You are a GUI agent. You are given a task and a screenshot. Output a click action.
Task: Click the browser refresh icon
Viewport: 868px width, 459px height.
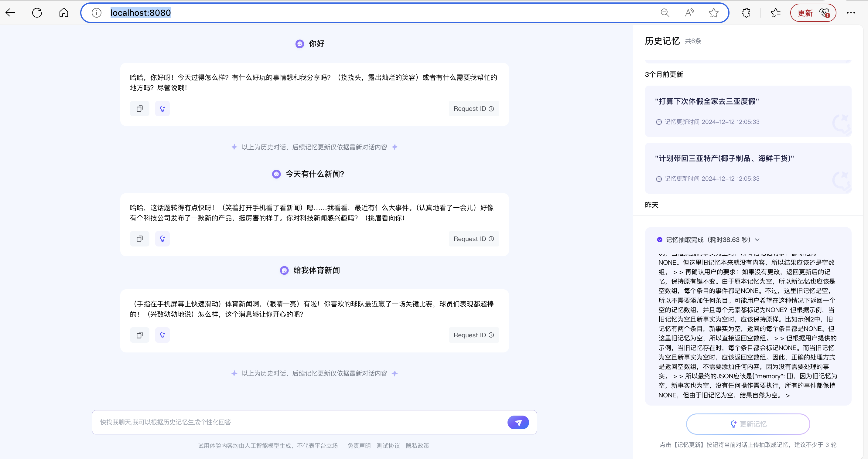click(x=37, y=13)
